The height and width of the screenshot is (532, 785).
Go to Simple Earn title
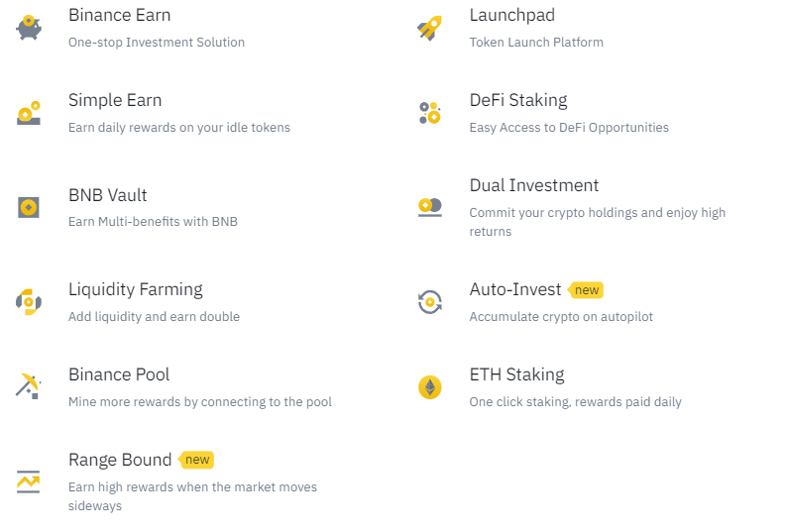click(115, 100)
